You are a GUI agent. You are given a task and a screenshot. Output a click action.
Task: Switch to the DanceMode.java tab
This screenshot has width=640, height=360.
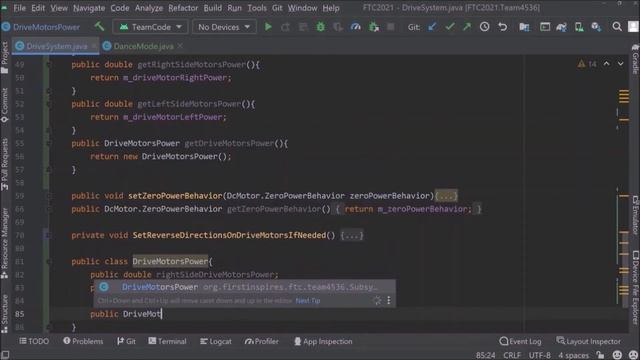(143, 46)
